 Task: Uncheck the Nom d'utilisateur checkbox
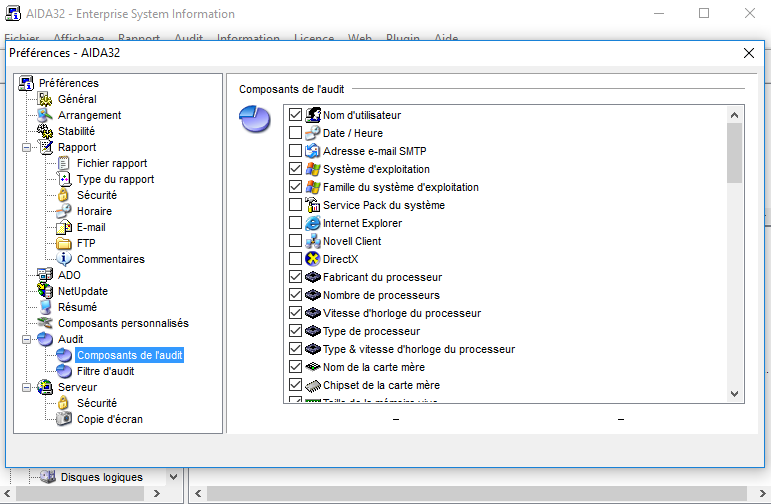(296, 115)
